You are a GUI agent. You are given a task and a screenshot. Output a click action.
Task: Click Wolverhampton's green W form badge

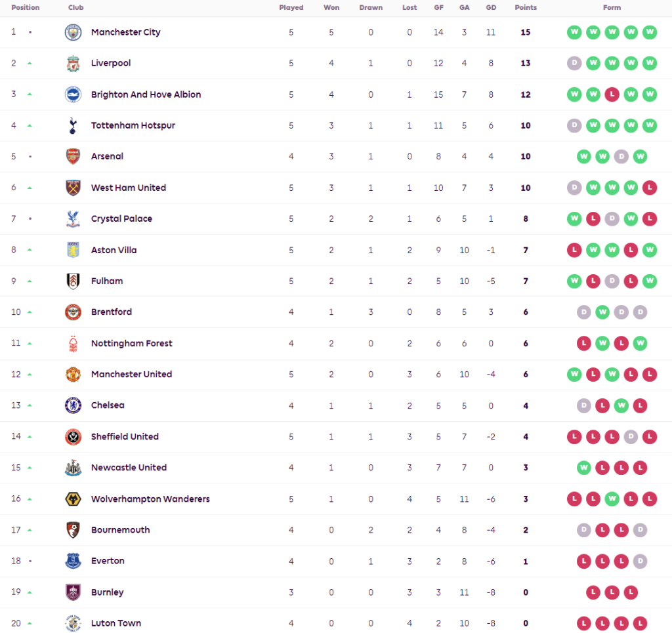tap(612, 499)
